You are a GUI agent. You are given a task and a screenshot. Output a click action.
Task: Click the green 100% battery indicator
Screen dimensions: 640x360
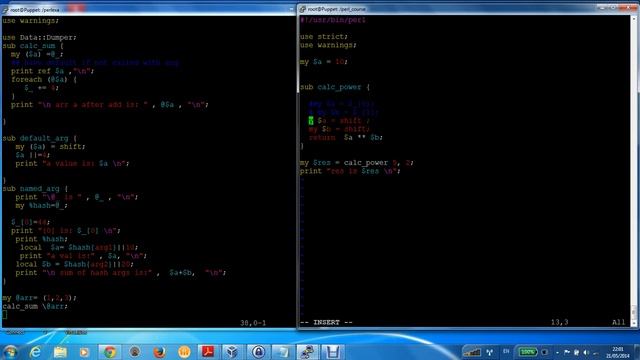[x=527, y=352]
